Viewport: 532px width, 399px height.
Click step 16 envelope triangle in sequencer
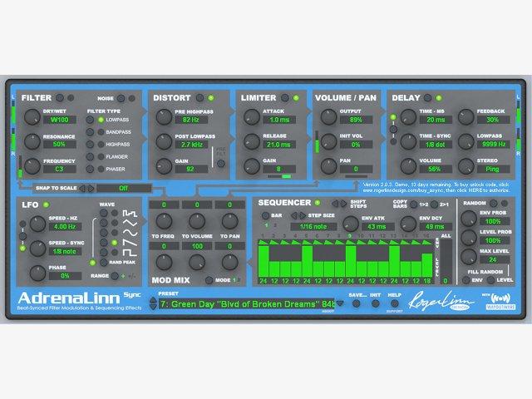coord(427,242)
